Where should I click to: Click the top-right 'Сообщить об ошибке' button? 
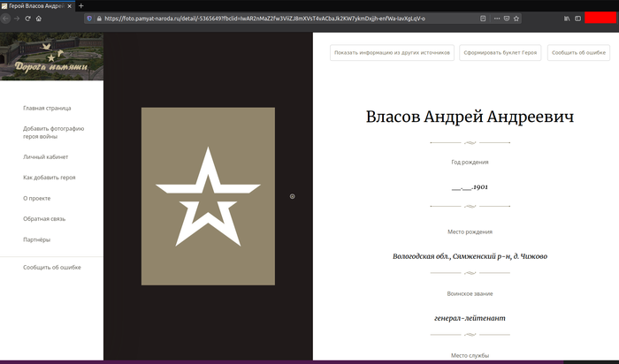pyautogui.click(x=578, y=53)
